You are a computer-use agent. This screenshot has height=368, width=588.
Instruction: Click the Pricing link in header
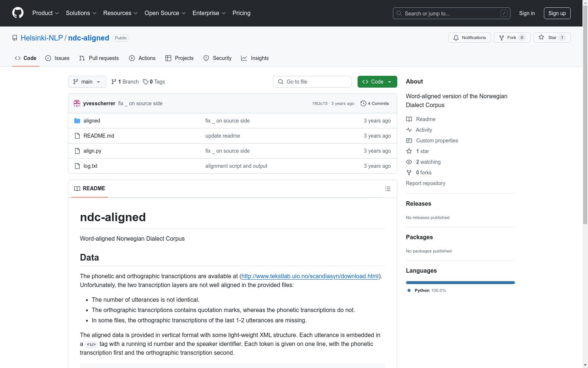[x=241, y=13]
